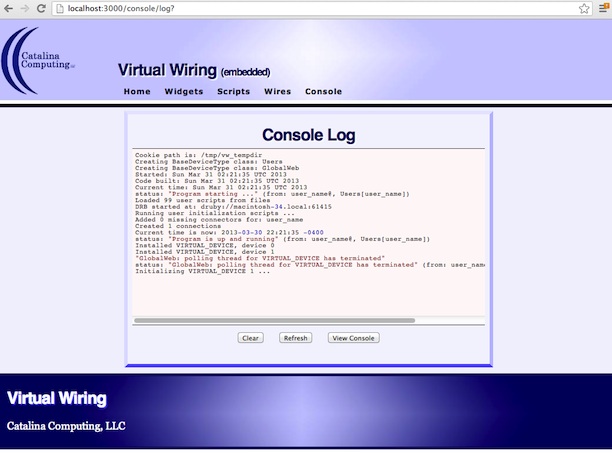Screen dimensions: 612x453
Task: Open the Widgets menu item
Action: click(184, 91)
